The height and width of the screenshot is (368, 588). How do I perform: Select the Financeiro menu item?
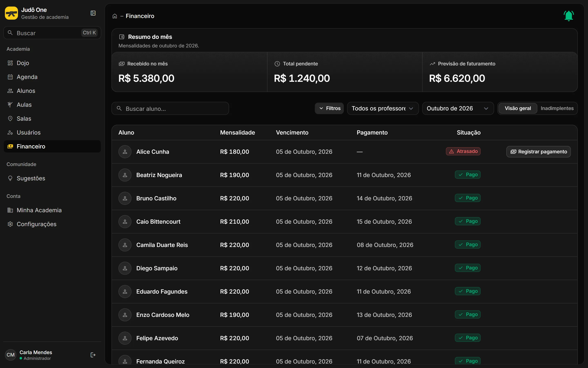(x=52, y=146)
